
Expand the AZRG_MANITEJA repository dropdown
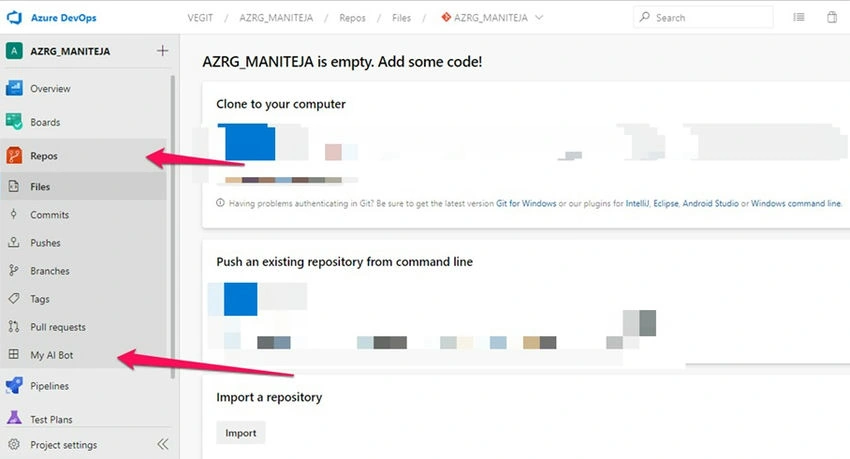539,17
